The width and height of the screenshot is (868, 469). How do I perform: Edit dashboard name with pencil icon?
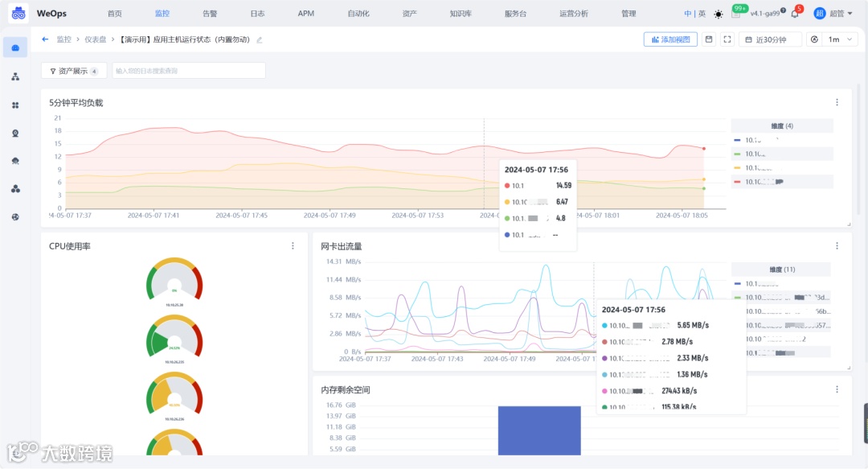pyautogui.click(x=259, y=40)
